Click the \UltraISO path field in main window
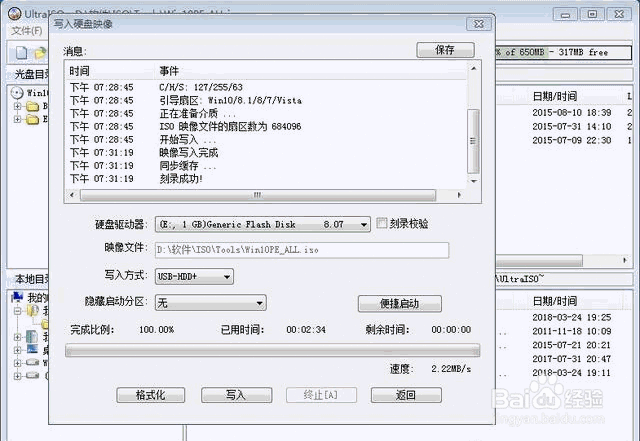Screen dimensions: 640x441 pyautogui.click(x=563, y=279)
